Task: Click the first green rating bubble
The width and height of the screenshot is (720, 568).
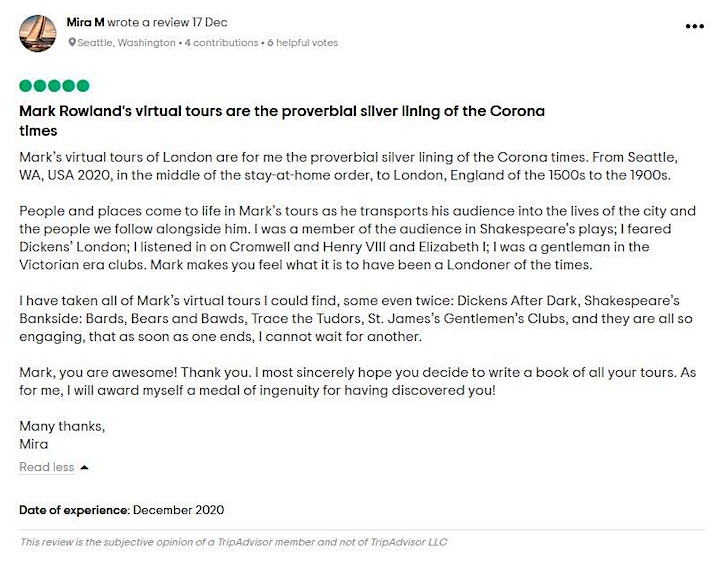Action: (26, 86)
